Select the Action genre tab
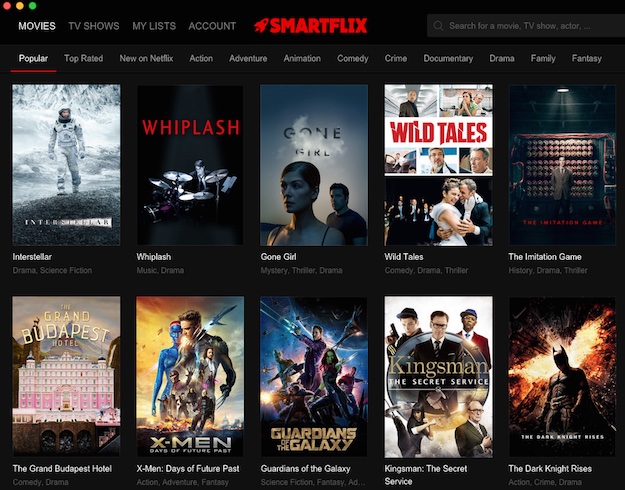The width and height of the screenshot is (625, 490). pos(201,59)
